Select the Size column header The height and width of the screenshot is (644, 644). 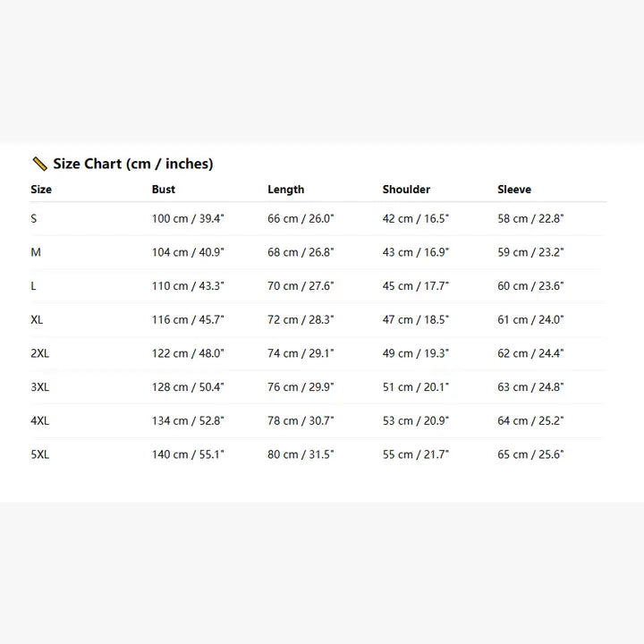point(41,190)
